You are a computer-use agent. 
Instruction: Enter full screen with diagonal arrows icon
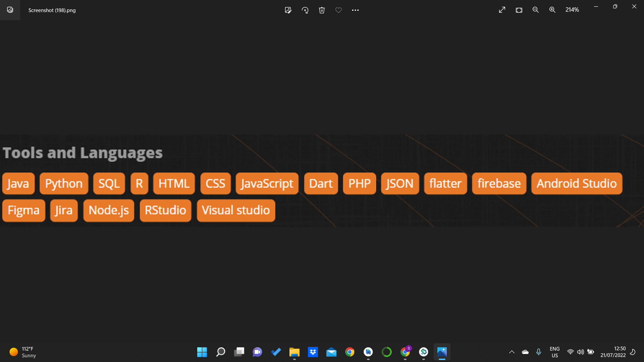click(502, 10)
